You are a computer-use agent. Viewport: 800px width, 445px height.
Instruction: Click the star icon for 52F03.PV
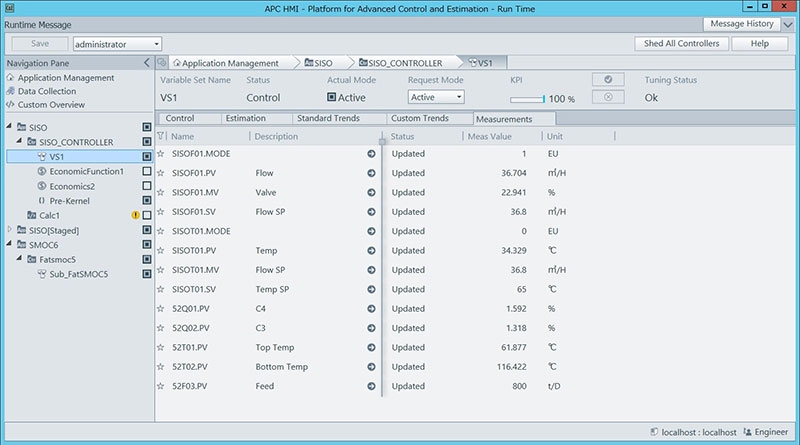click(161, 386)
